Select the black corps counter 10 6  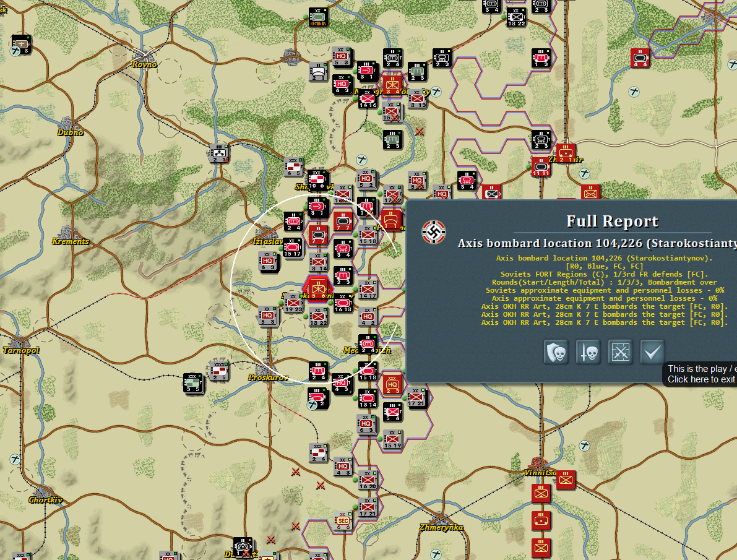pos(317,179)
